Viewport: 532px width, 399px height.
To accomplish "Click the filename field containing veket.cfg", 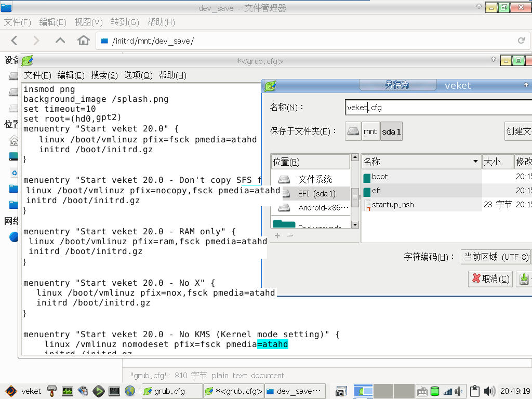I will [x=438, y=108].
